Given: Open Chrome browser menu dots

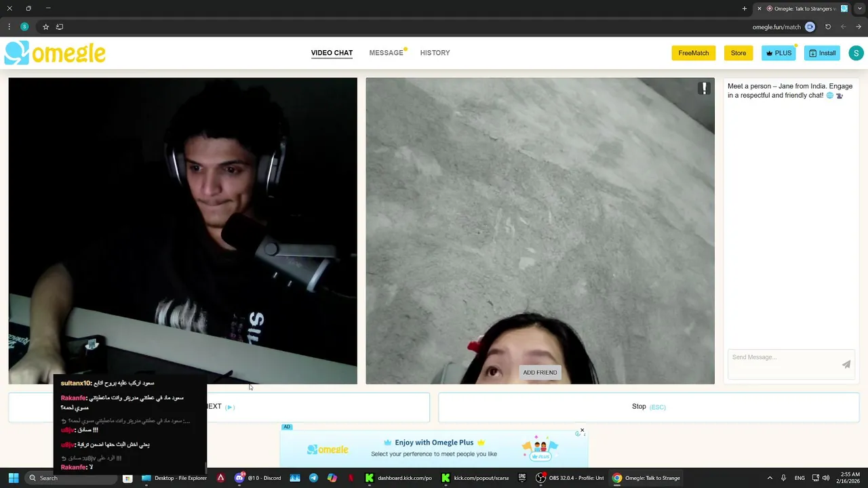Looking at the screenshot, I should click(x=9, y=26).
